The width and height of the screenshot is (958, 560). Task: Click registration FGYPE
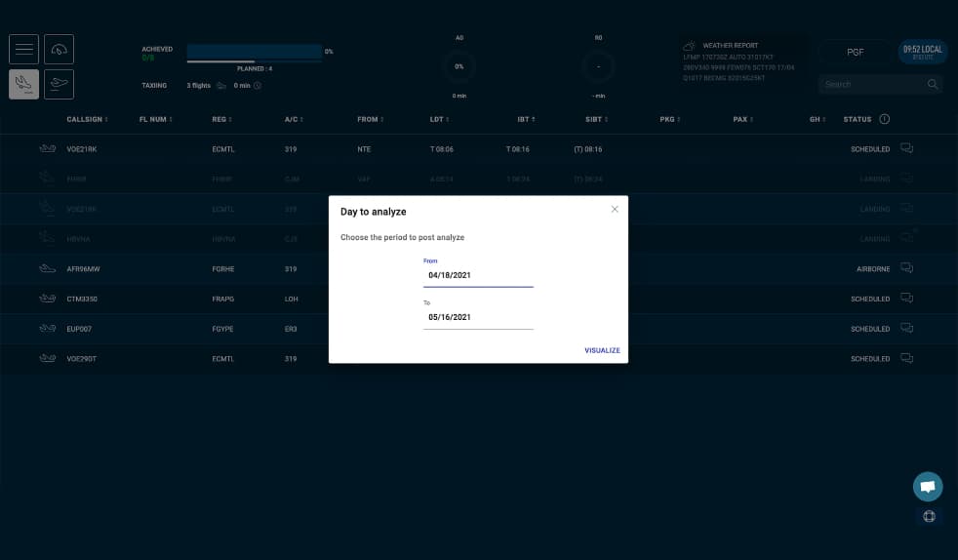(222, 329)
